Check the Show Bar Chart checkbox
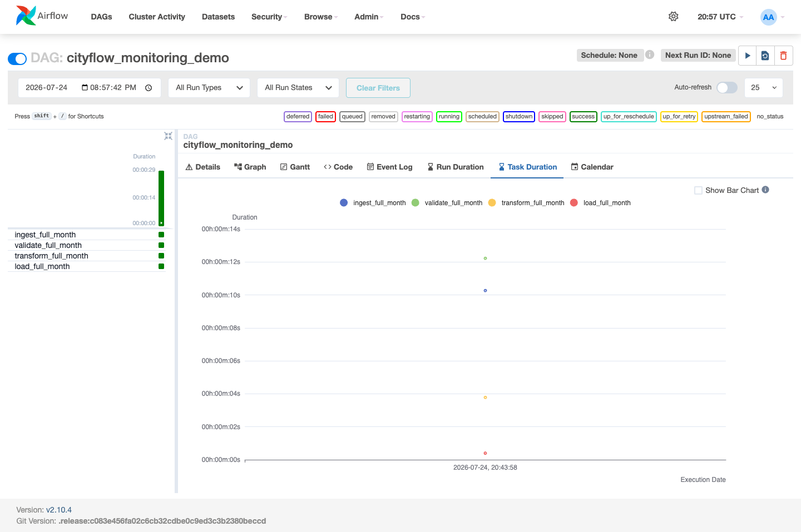Screen dimensions: 801x532 point(698,190)
